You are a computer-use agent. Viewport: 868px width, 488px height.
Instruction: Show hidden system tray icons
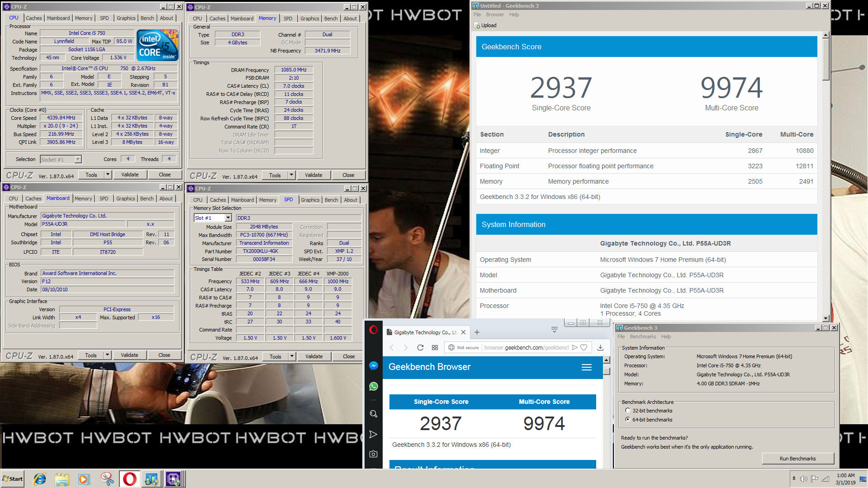794,479
